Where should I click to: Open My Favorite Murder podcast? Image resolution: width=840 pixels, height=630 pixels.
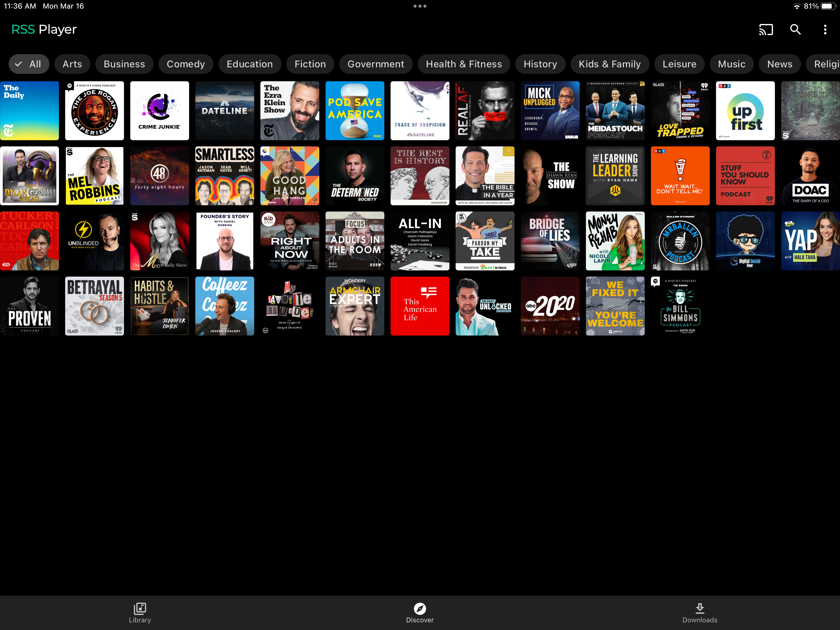point(290,306)
